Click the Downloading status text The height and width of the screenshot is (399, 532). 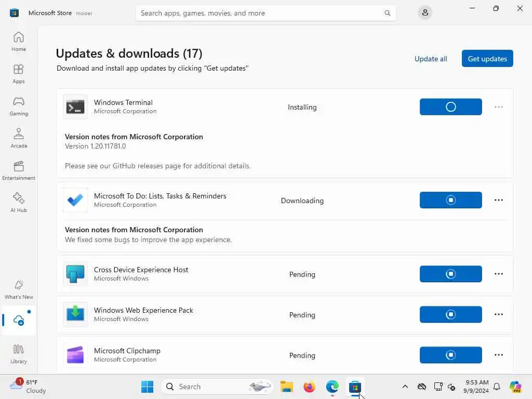point(302,201)
